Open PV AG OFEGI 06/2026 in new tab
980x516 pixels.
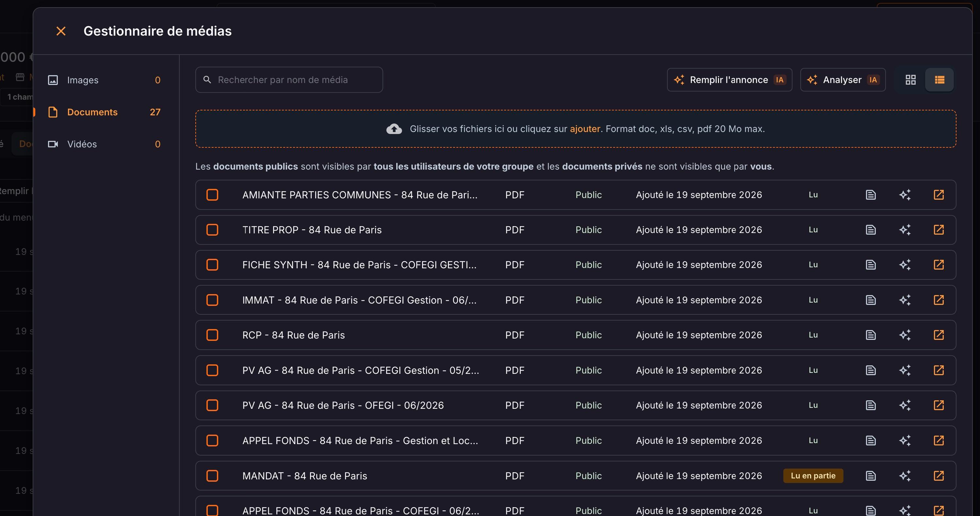click(939, 405)
